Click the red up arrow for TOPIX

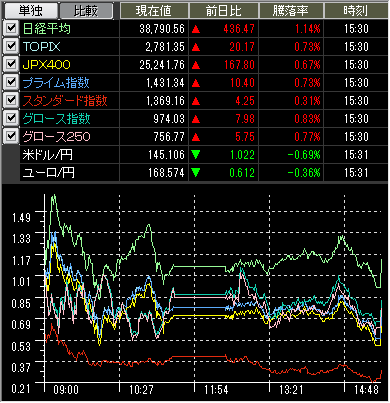click(x=196, y=47)
